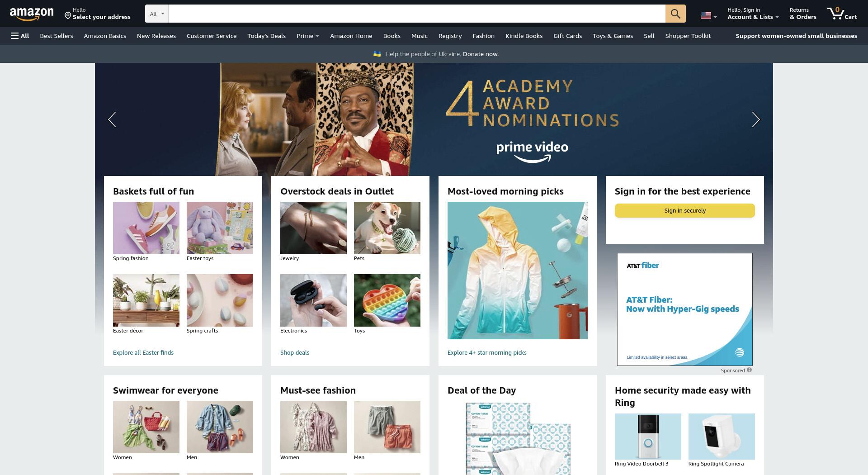Advance to next banner slide arrow
Screen dimensions: 868x475
click(x=755, y=119)
